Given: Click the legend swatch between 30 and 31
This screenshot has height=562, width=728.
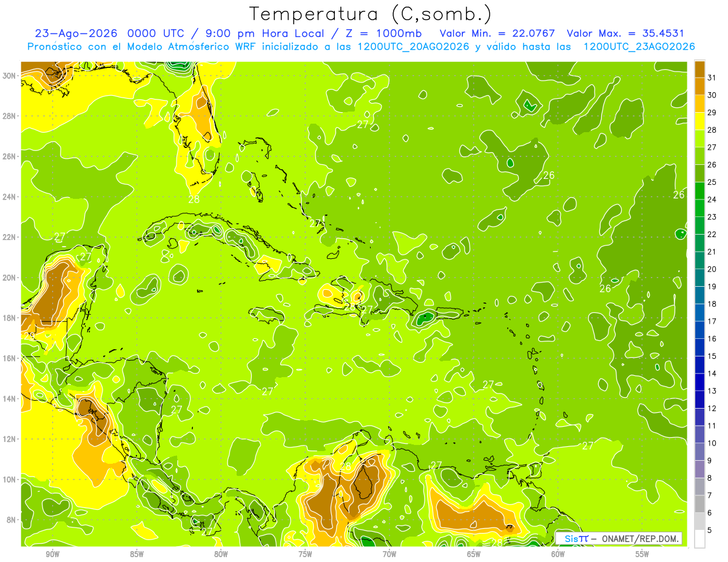Looking at the screenshot, I should click(x=699, y=85).
